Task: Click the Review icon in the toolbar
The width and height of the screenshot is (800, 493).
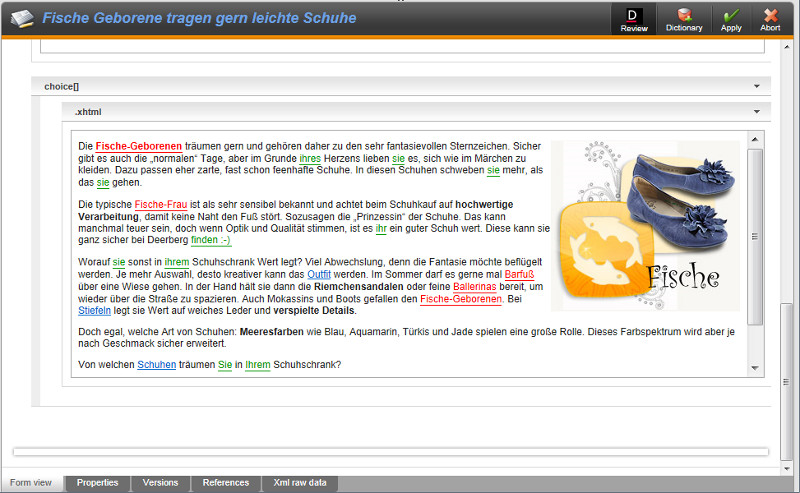Action: click(x=634, y=19)
